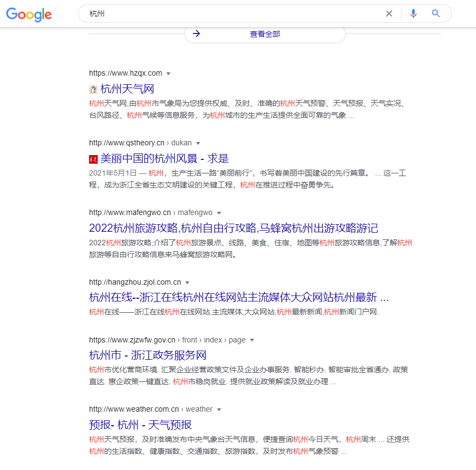
Task: Expand options for the qstheory.cn result
Action: (198, 143)
